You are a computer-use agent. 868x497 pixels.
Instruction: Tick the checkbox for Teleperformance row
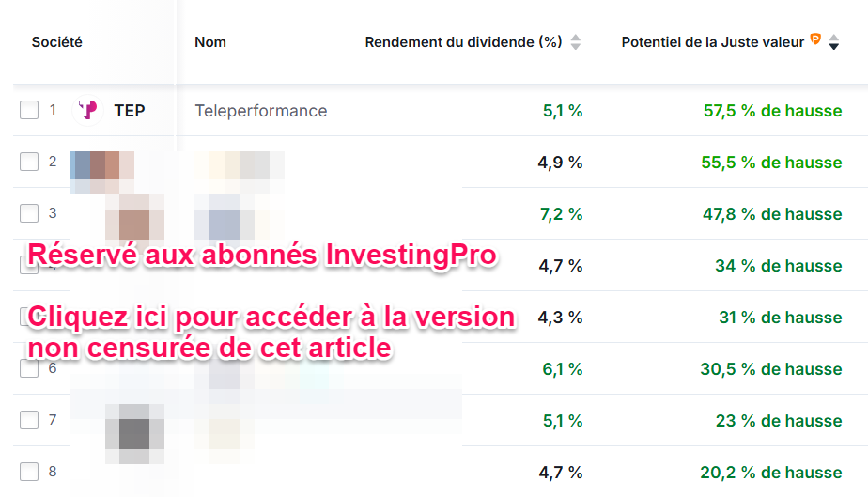pos(29,110)
